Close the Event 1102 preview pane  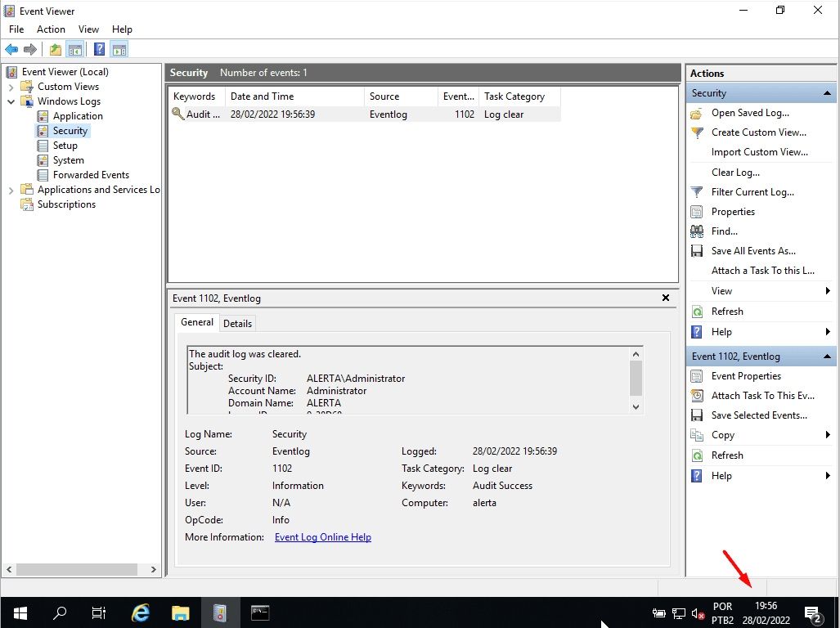[665, 298]
